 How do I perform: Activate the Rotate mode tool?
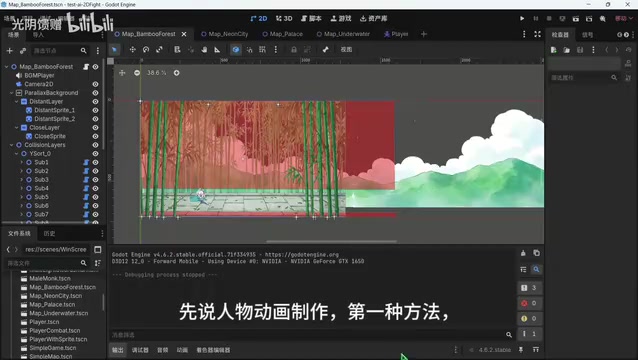pyautogui.click(x=146, y=50)
